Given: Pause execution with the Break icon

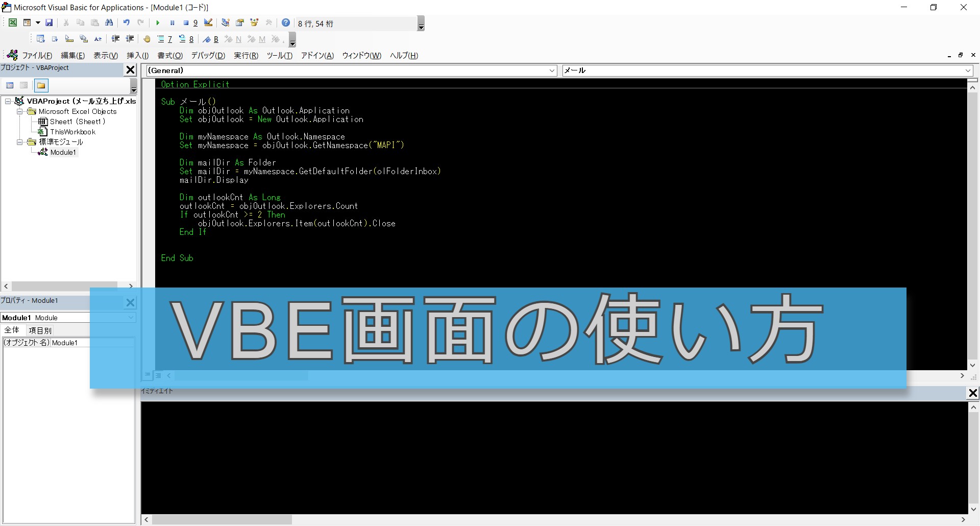Looking at the screenshot, I should click(x=172, y=23).
